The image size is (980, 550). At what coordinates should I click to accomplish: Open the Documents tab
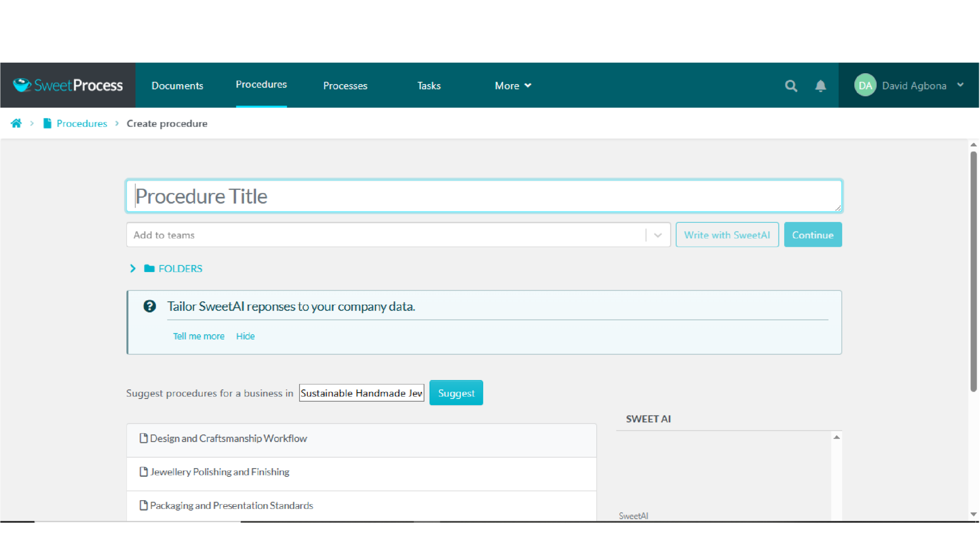click(177, 86)
